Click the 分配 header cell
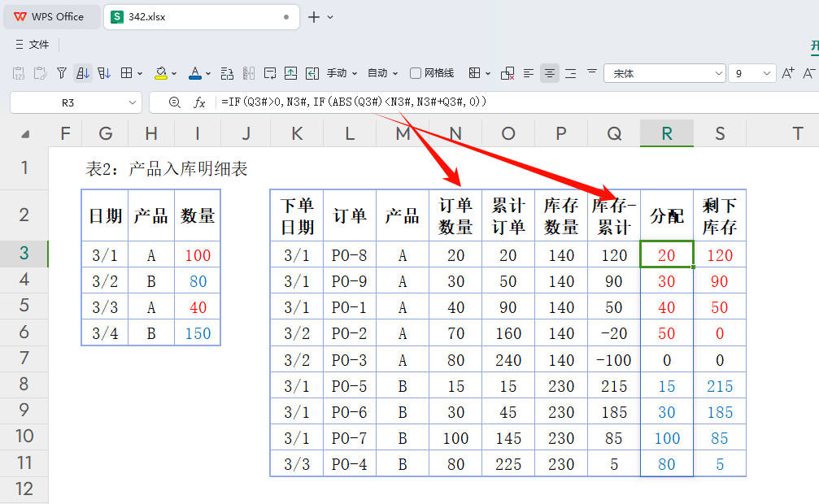The height and width of the screenshot is (504, 819). pos(667,215)
